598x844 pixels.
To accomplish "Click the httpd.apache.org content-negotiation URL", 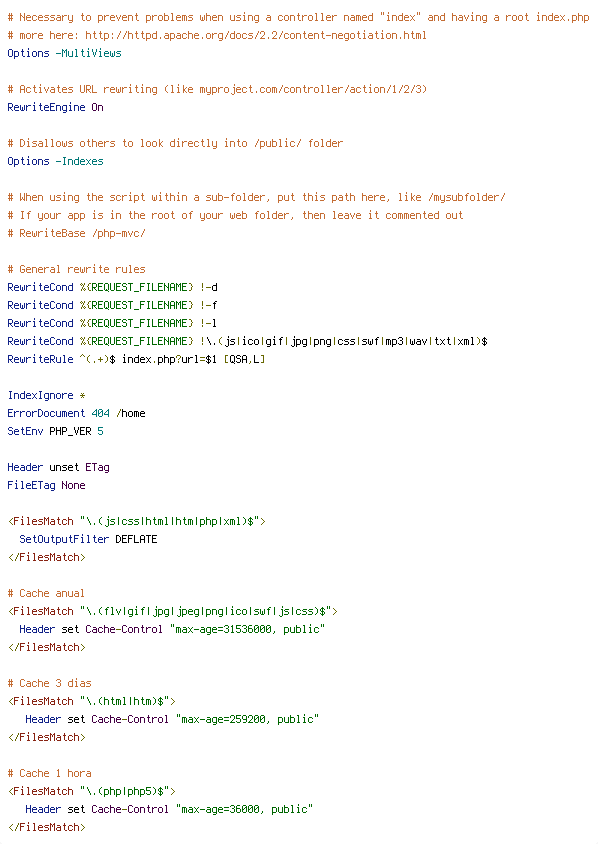I will click(256, 35).
